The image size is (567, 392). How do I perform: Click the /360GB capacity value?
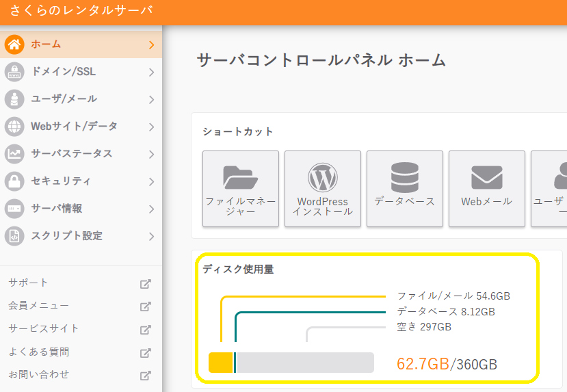474,364
